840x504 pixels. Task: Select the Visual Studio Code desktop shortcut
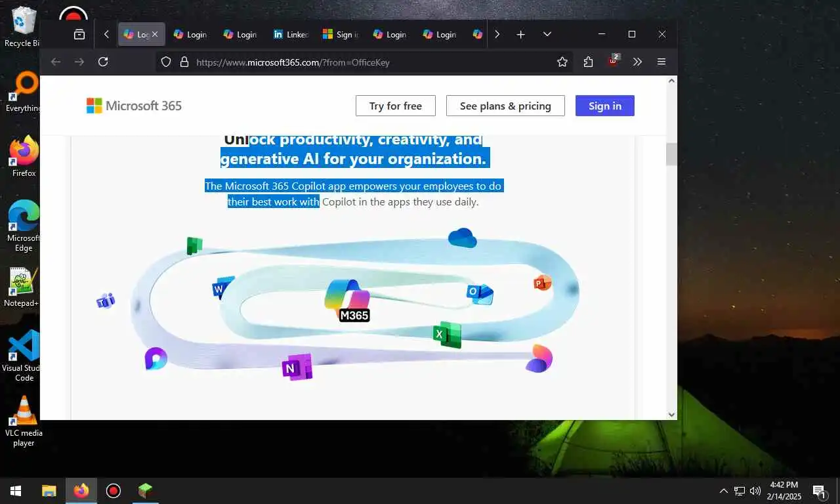(x=24, y=356)
